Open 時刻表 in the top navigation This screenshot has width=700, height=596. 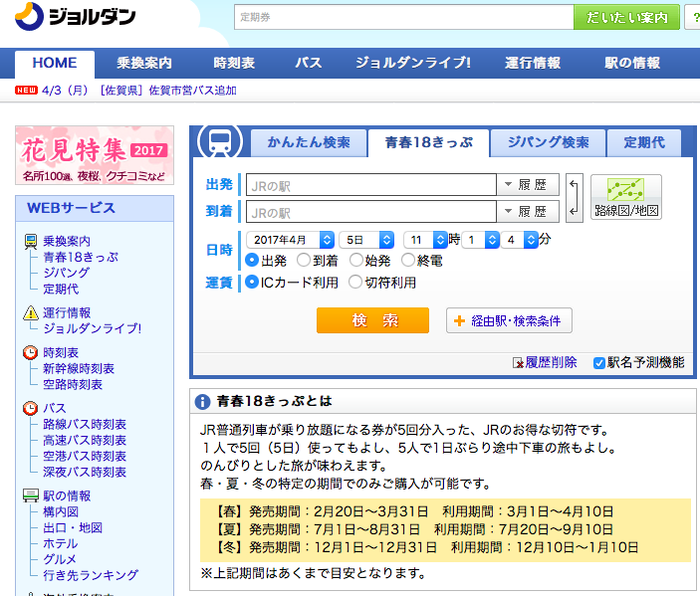(x=234, y=64)
